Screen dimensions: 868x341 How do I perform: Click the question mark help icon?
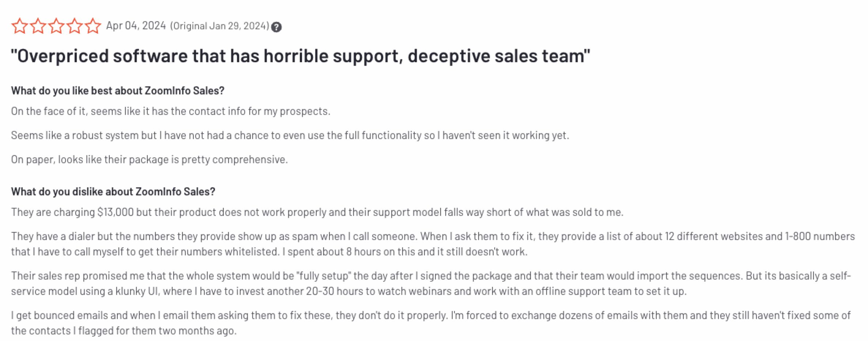coord(276,27)
